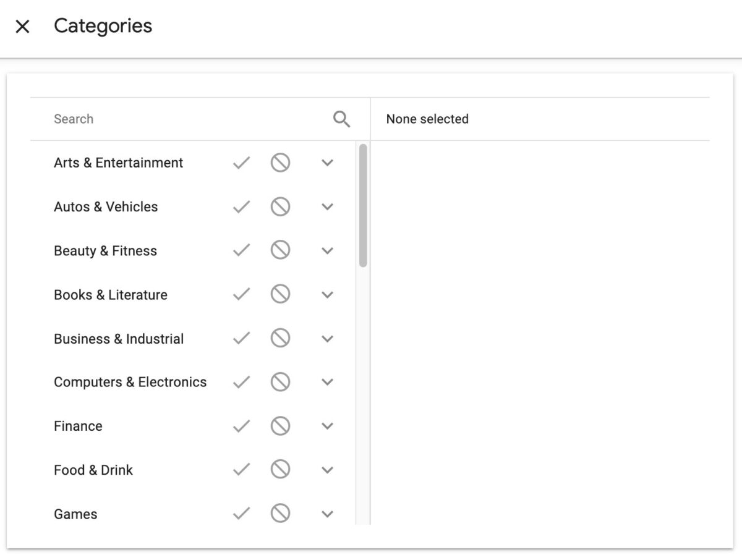Screen dimensions: 742x560
Task: Expand the Finance category chevron
Action: [x=328, y=426]
